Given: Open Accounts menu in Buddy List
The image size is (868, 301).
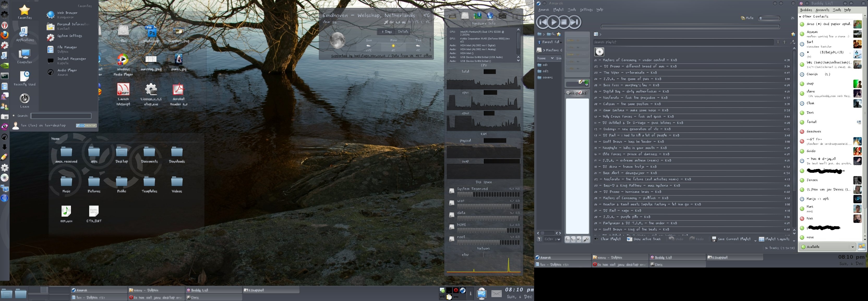Looking at the screenshot, I should click(822, 10).
